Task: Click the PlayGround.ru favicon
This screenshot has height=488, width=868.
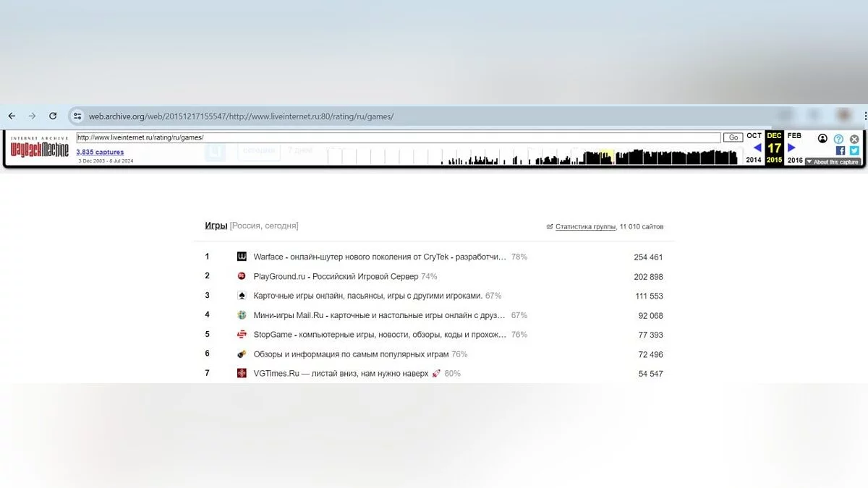Action: click(242, 276)
